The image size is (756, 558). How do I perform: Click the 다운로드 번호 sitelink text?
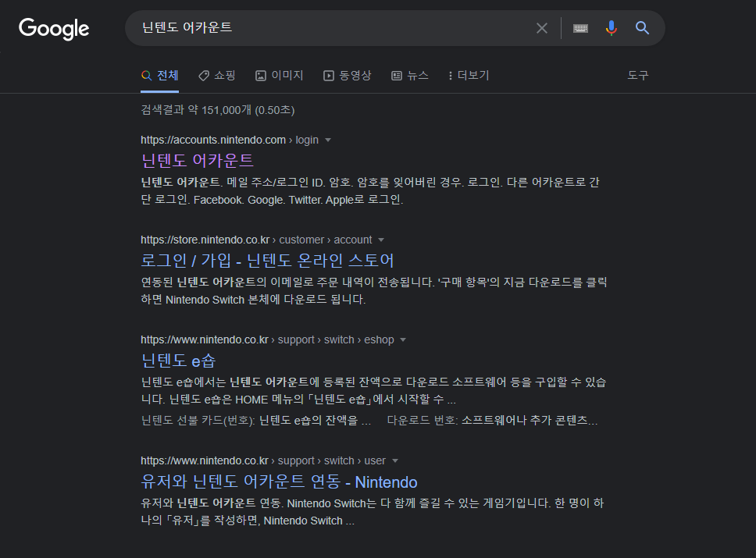click(x=422, y=421)
